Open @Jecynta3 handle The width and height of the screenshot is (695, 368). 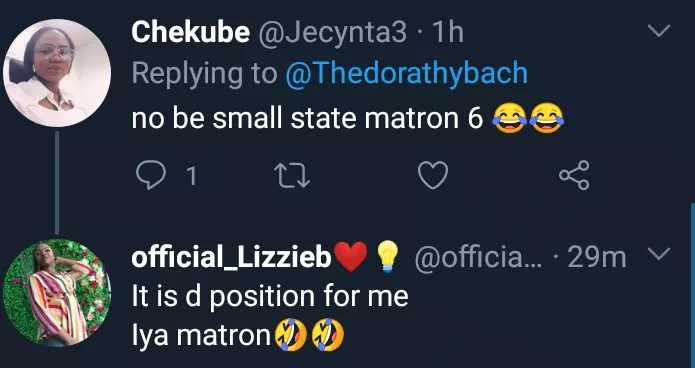(x=332, y=34)
